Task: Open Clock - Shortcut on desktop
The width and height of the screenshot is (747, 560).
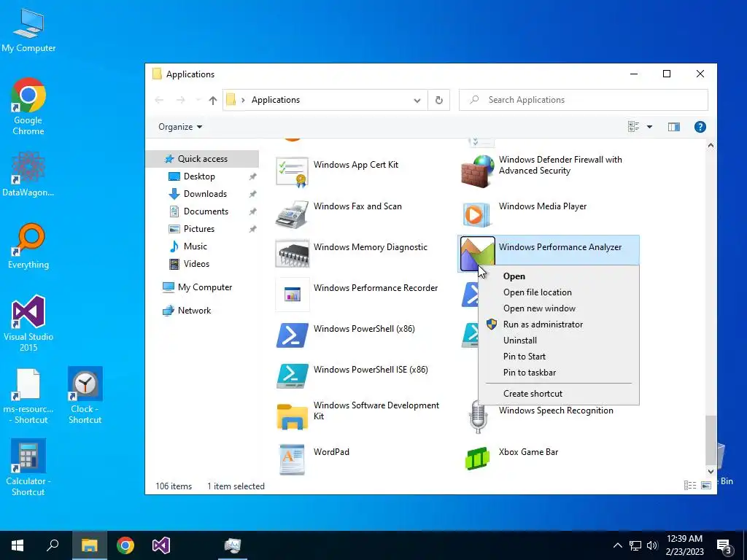Action: [x=85, y=395]
